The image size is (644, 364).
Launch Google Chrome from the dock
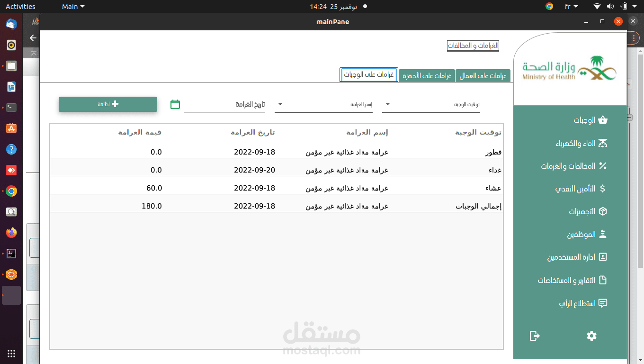(11, 191)
